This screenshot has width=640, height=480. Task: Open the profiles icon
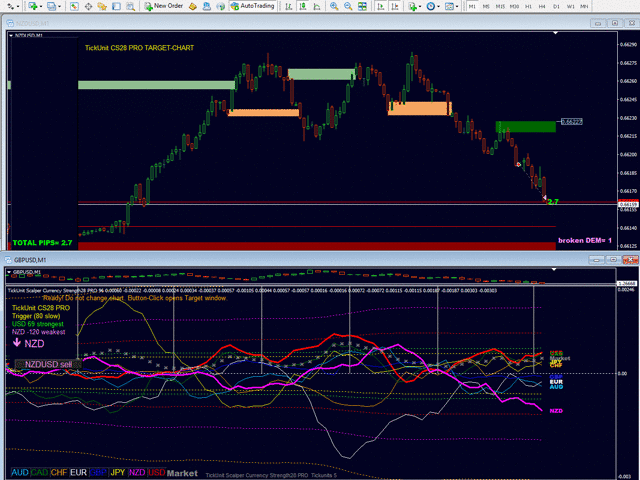click(x=51, y=6)
